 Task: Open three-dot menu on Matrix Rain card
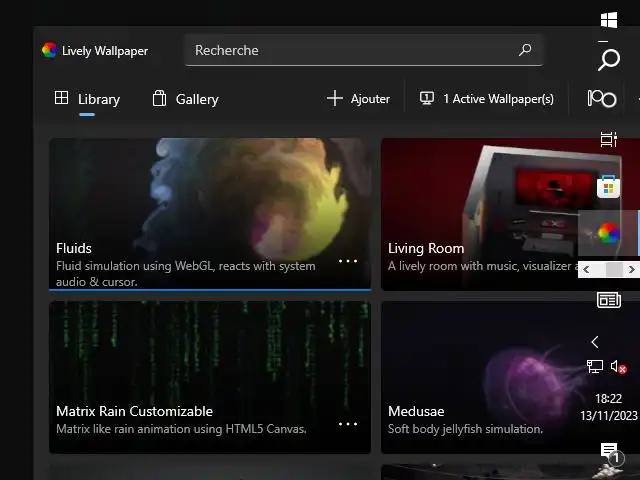pyautogui.click(x=348, y=424)
